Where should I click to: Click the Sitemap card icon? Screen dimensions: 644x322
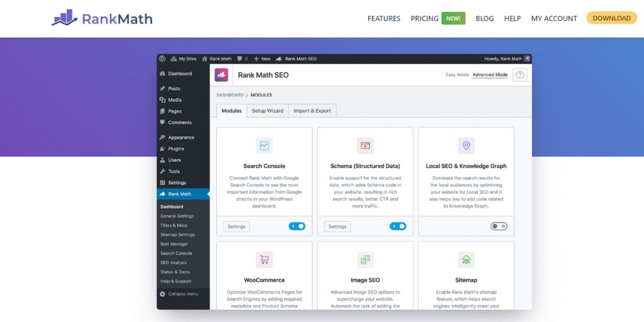(466, 260)
